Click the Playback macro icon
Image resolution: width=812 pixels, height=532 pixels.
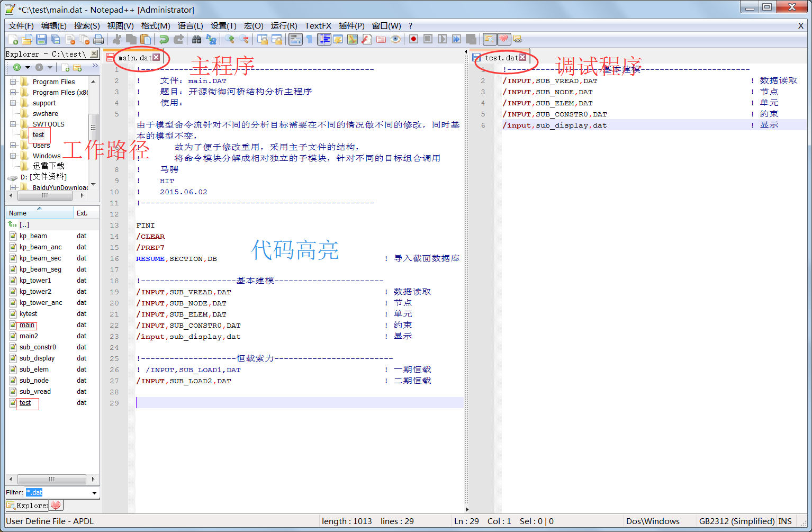click(x=443, y=39)
